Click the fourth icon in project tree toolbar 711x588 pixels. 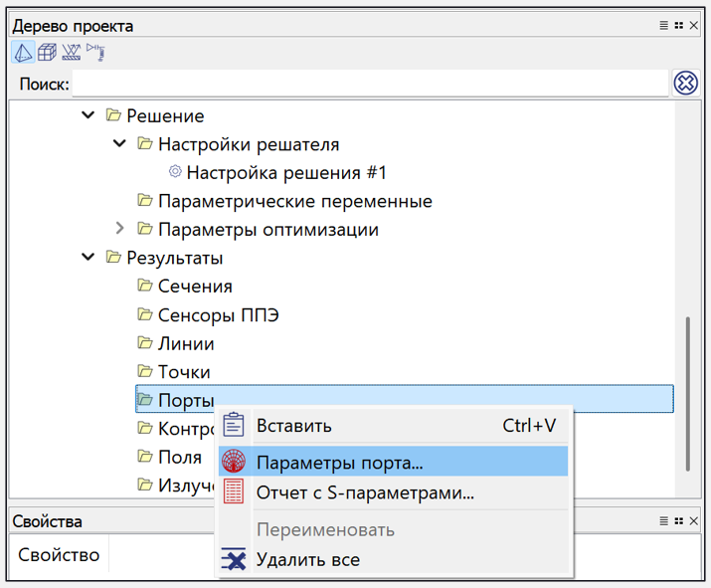pos(95,51)
